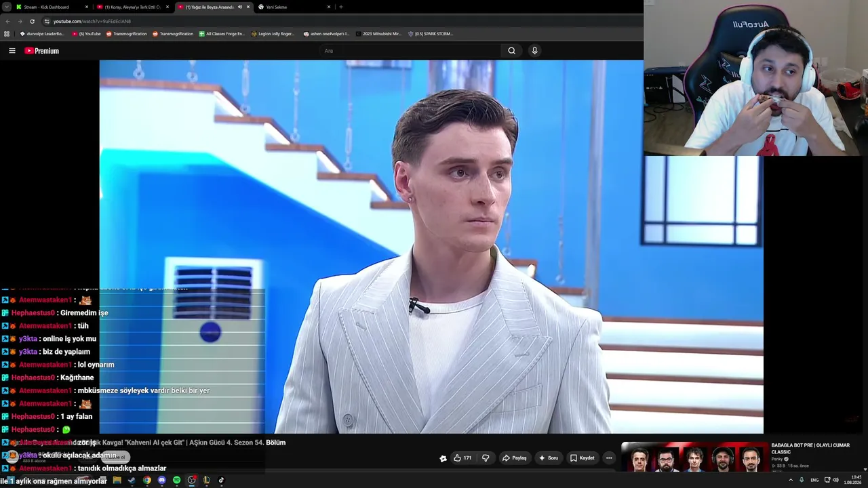Open the Legion Jolly Roger bookmark
This screenshot has height=488, width=868.
click(273, 34)
